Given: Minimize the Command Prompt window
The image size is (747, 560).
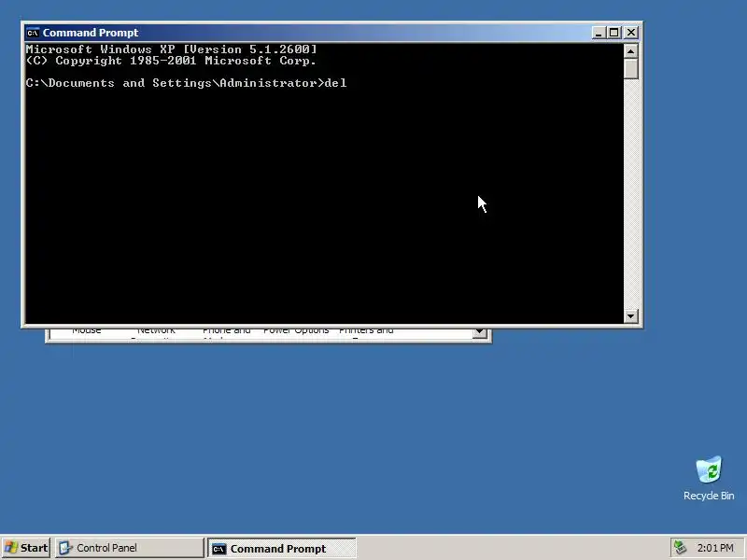Looking at the screenshot, I should click(599, 33).
